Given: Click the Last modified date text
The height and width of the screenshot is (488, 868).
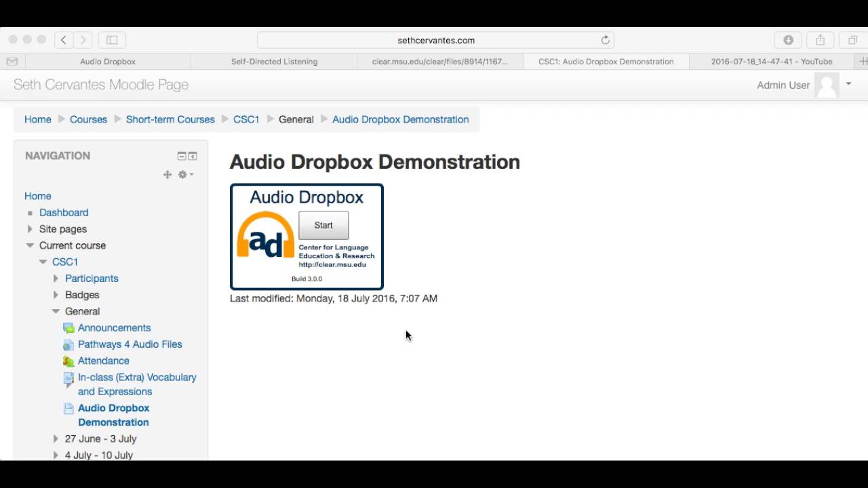Looking at the screenshot, I should [334, 298].
